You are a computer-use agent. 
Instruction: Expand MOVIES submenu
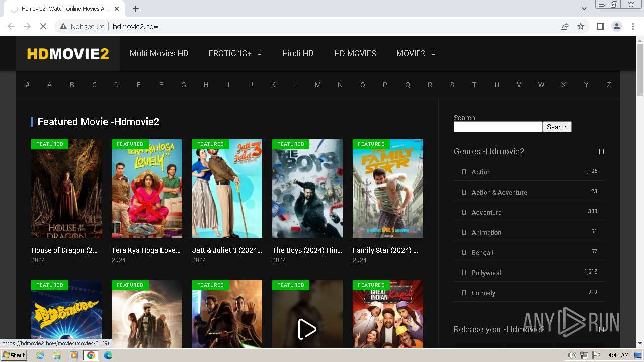[x=433, y=52]
